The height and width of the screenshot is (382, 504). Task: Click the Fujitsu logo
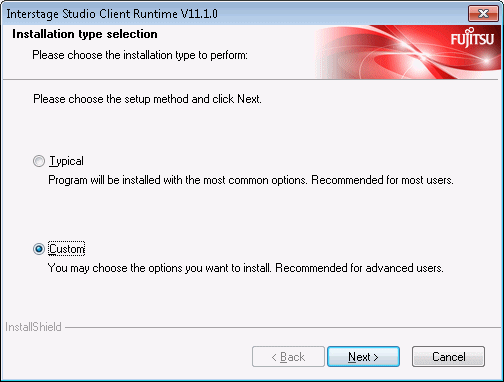point(472,38)
